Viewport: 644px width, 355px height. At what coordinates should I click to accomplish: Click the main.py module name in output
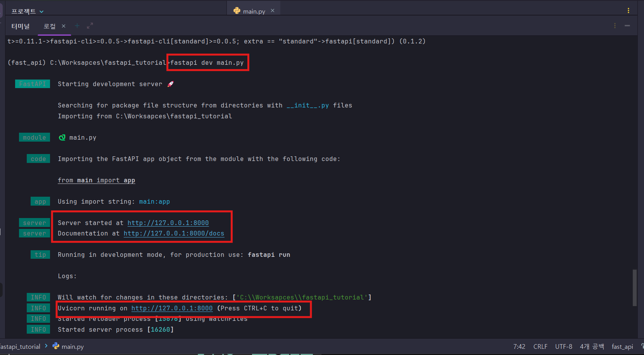pyautogui.click(x=83, y=137)
